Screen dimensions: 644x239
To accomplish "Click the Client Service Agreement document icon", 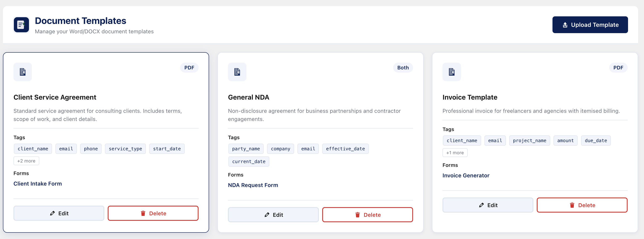I will pos(23,72).
